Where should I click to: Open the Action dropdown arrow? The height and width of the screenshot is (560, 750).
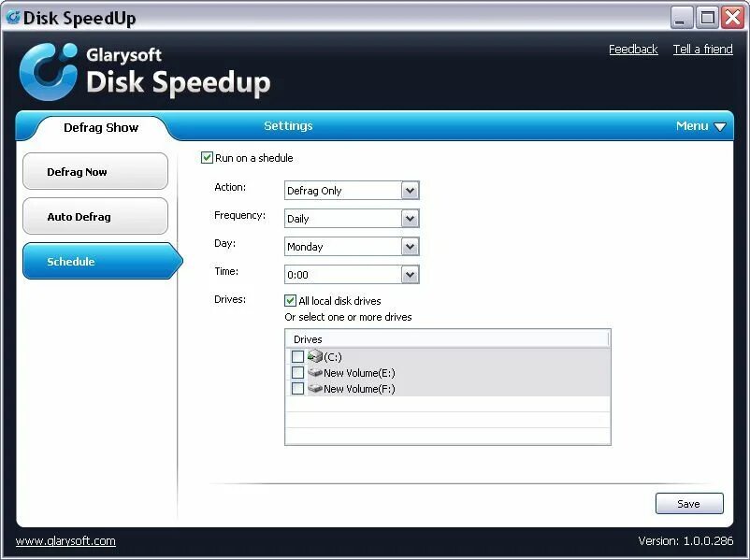(x=410, y=191)
